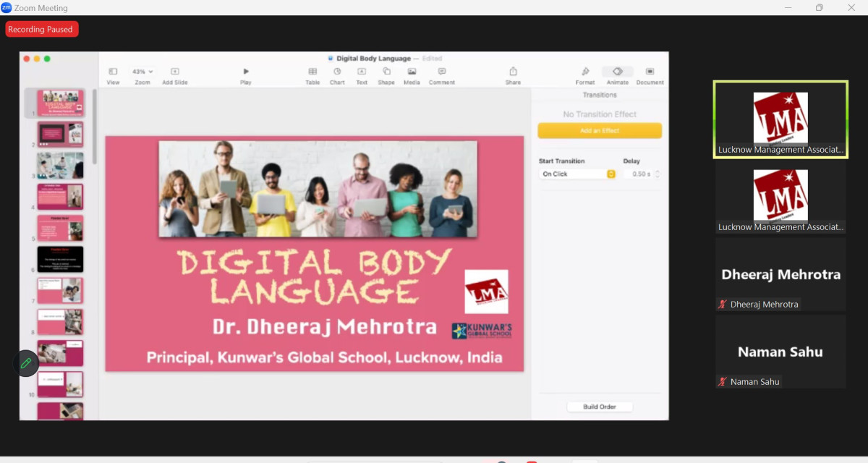
Task: Click the Zoom app icon in title bar
Action: pos(7,8)
